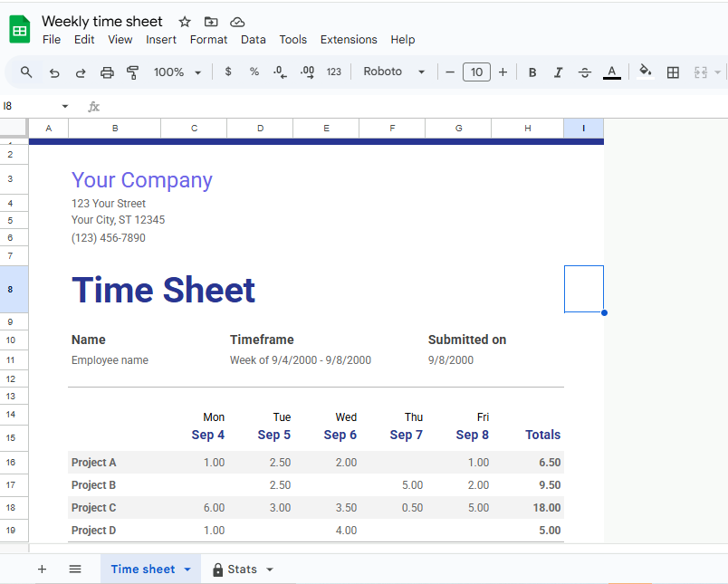Screen dimensions: 728x584
Task: Star the Weekly time sheet document
Action: [x=185, y=22]
